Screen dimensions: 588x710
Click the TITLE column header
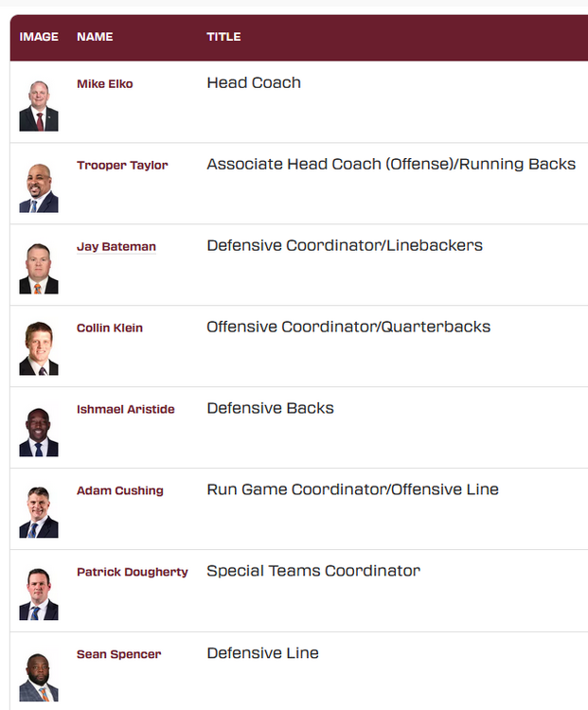point(223,37)
